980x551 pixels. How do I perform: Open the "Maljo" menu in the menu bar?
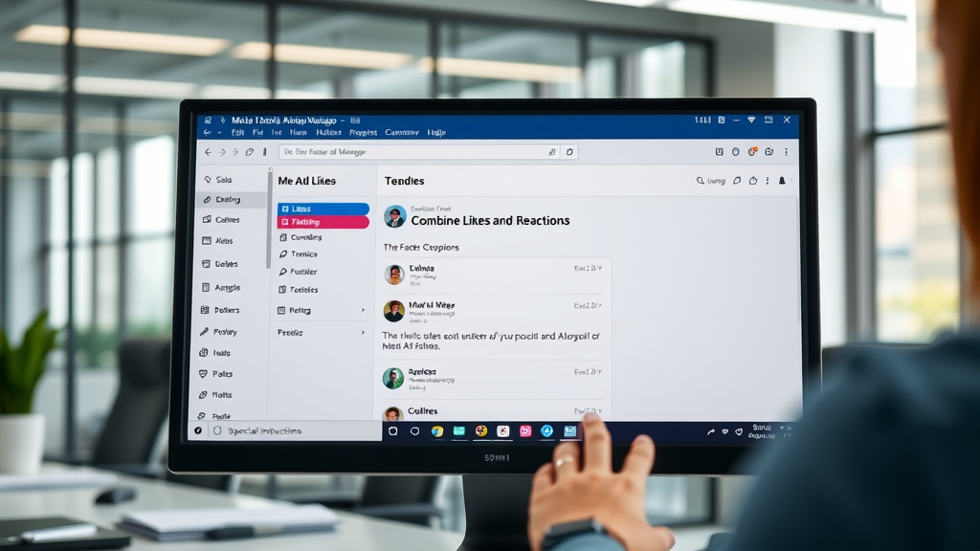(x=436, y=132)
